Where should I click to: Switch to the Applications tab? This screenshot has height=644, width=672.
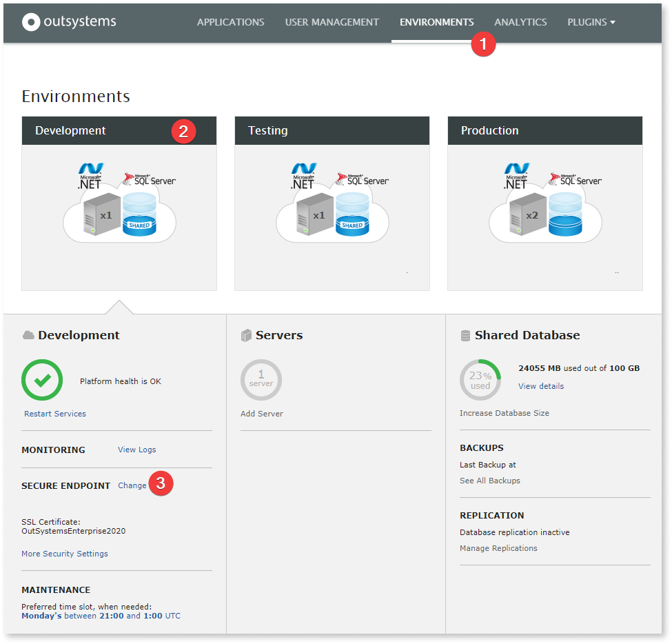(230, 21)
